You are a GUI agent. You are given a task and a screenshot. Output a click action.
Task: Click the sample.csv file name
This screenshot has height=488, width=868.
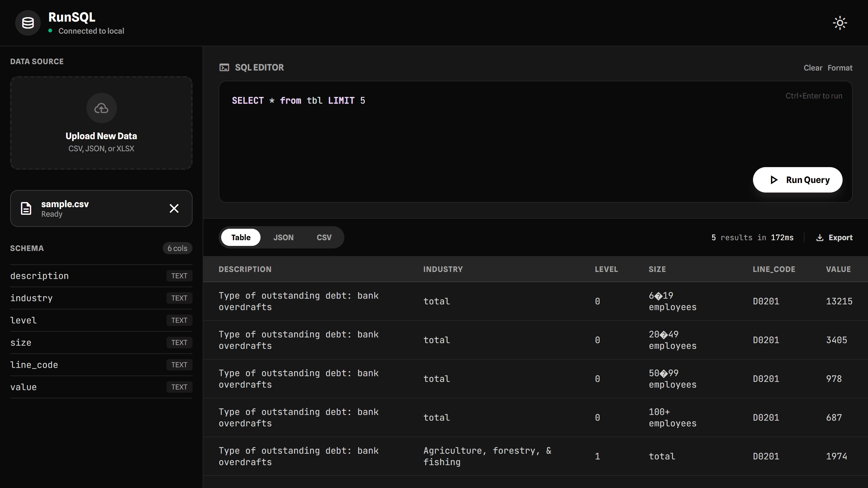[65, 204]
